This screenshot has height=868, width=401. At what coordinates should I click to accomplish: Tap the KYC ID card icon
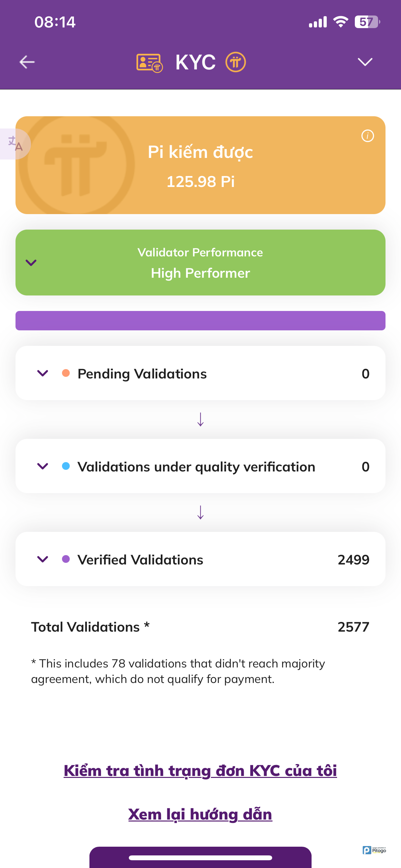149,63
